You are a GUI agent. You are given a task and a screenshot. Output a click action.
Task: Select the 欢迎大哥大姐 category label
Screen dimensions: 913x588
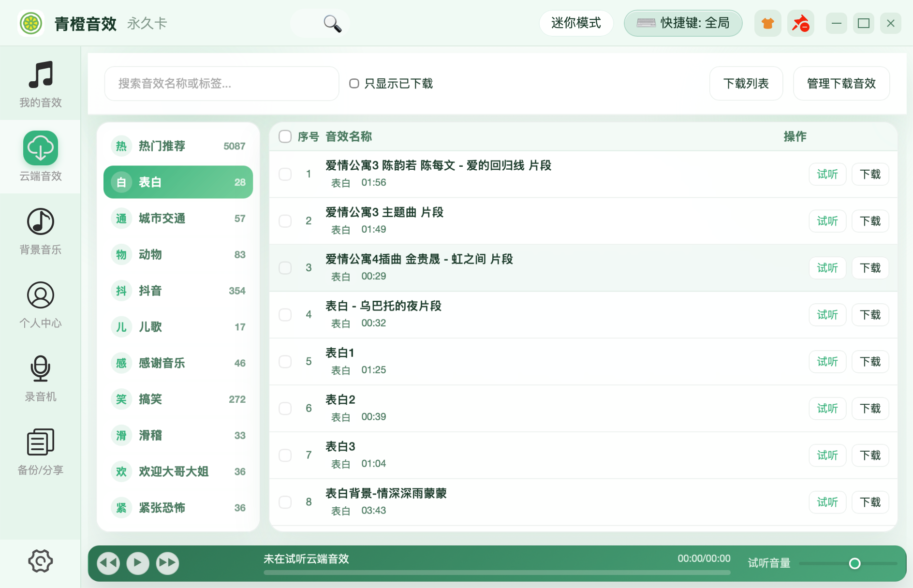click(174, 471)
